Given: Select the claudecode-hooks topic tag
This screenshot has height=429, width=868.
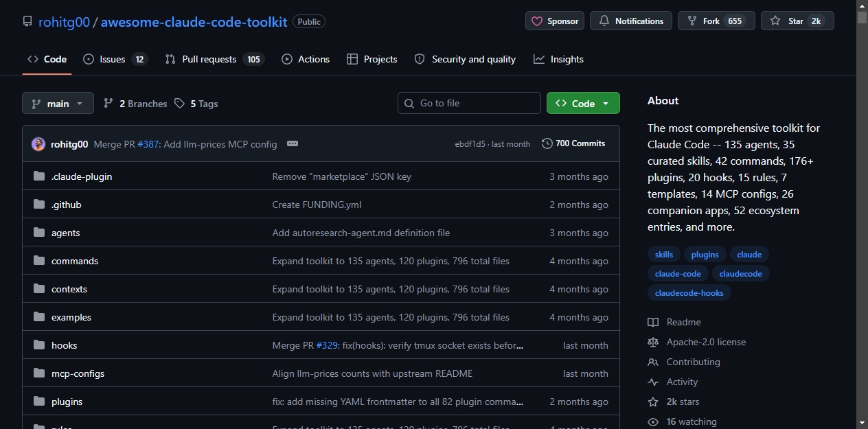Looking at the screenshot, I should (689, 292).
